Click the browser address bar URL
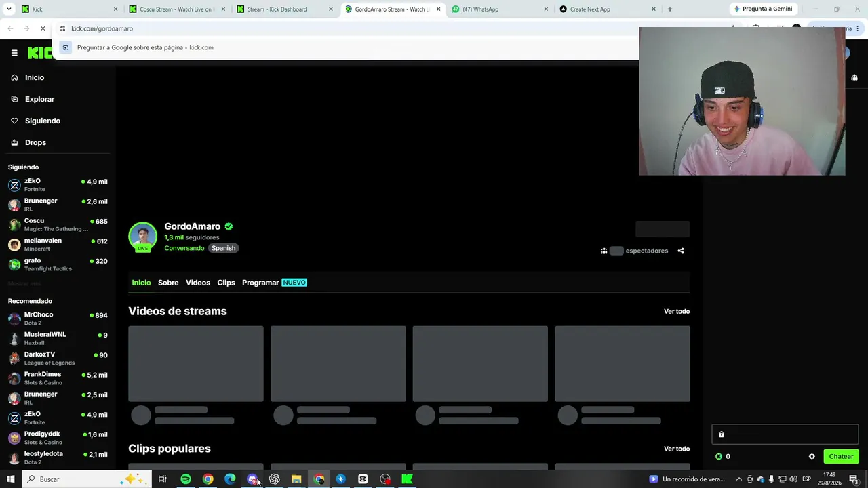The image size is (868, 488). pos(102,28)
